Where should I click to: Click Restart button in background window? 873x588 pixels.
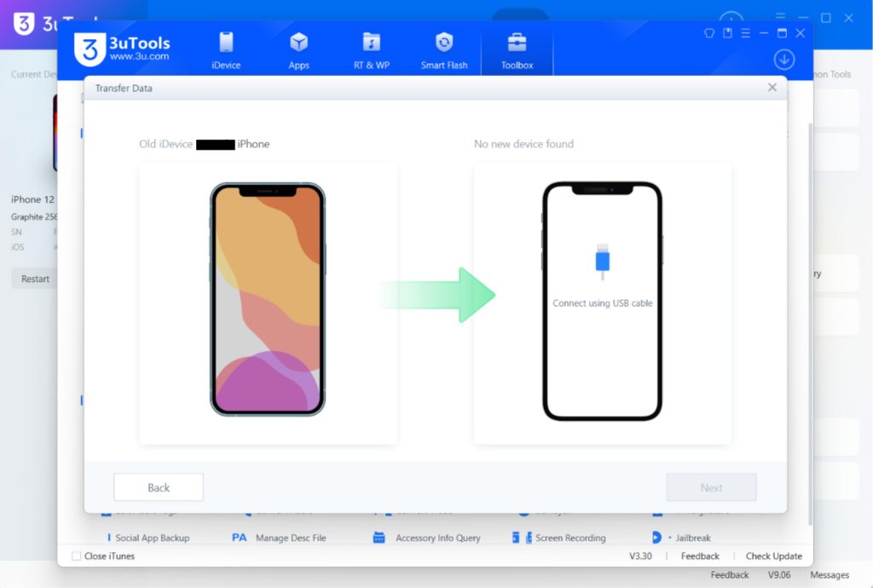(x=34, y=279)
